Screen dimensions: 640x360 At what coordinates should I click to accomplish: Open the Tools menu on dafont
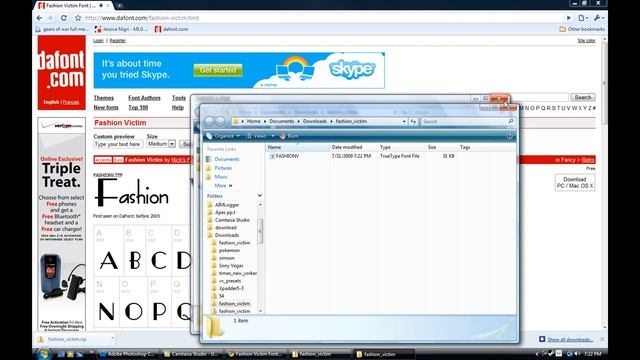click(x=179, y=98)
